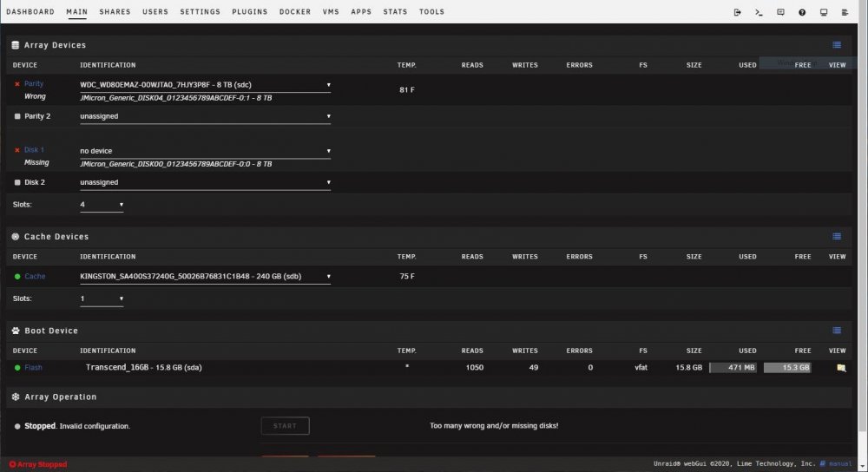Image resolution: width=868 pixels, height=472 pixels.
Task: Click the Flash filesystem value vfat
Action: [x=641, y=367]
